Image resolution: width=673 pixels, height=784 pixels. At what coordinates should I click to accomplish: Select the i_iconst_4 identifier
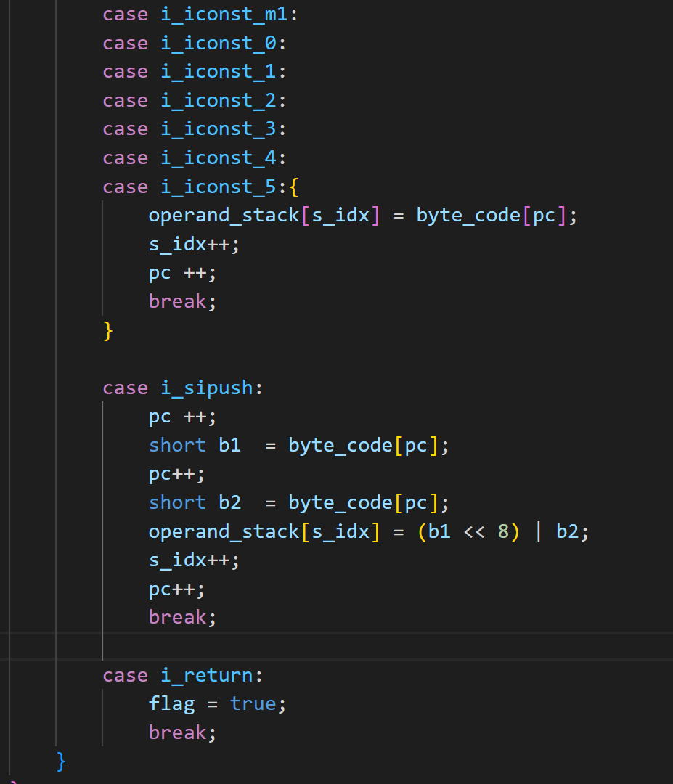tap(219, 158)
